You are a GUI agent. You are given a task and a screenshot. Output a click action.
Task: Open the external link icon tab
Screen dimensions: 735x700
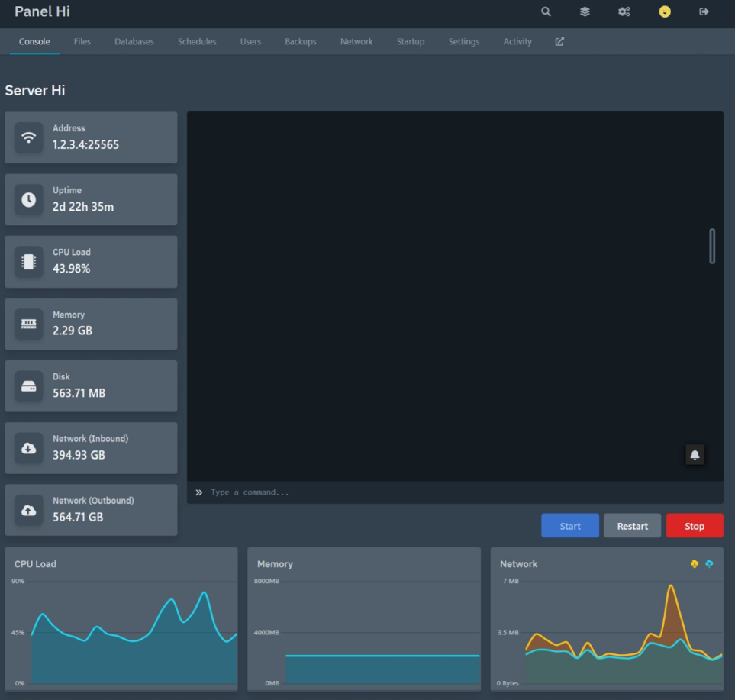[x=559, y=41]
